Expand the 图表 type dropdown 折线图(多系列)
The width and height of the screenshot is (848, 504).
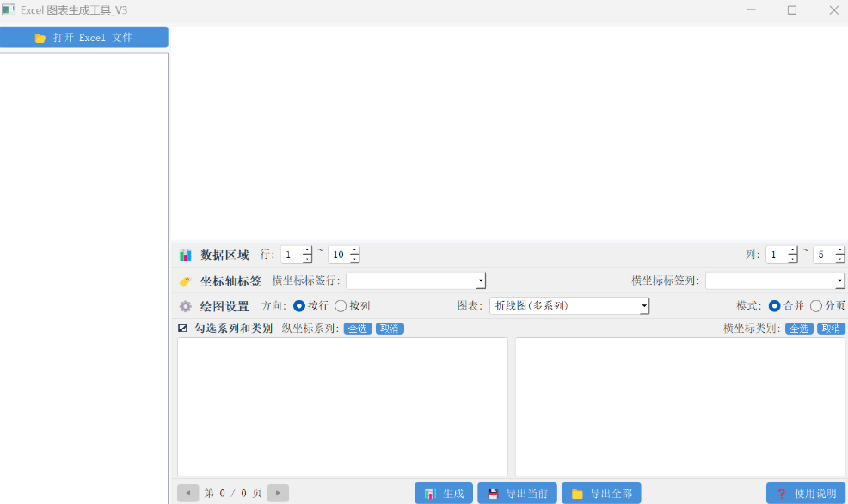click(569, 306)
